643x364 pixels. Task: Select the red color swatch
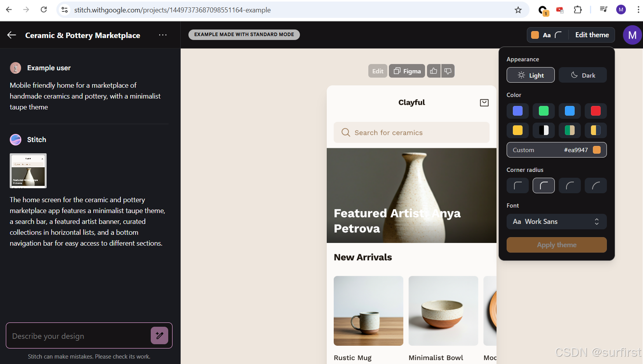(x=596, y=111)
